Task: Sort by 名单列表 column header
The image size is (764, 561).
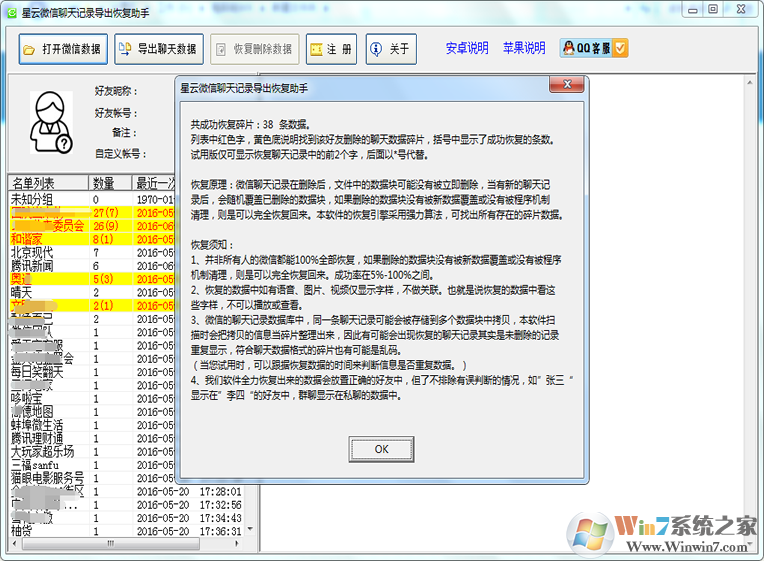Action: (48, 183)
